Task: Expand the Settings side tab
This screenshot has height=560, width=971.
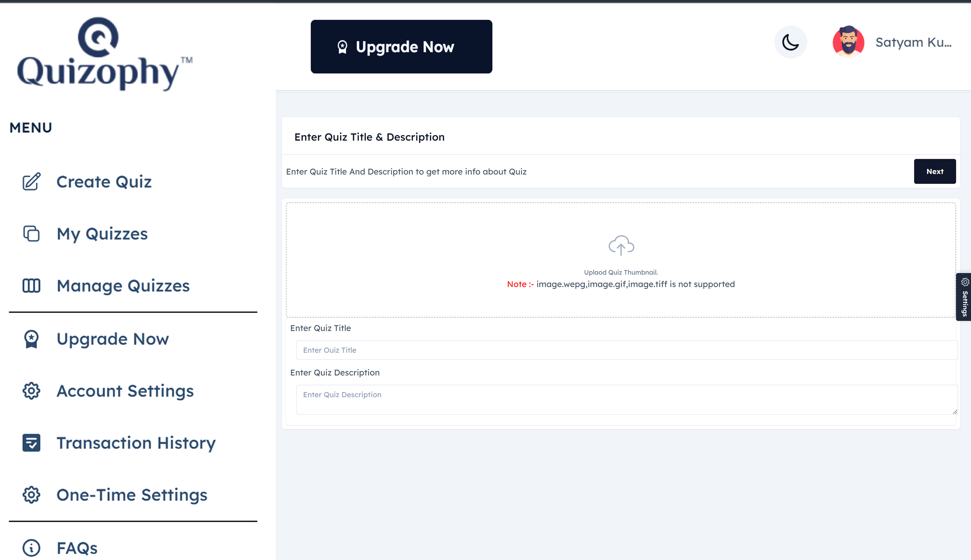Action: click(x=963, y=296)
